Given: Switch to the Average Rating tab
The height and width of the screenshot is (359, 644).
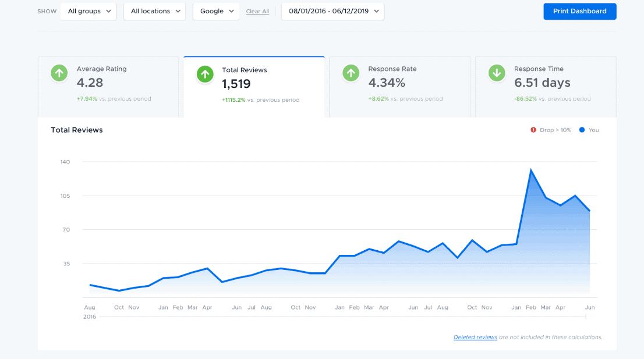Looking at the screenshot, I should pyautogui.click(x=108, y=86).
